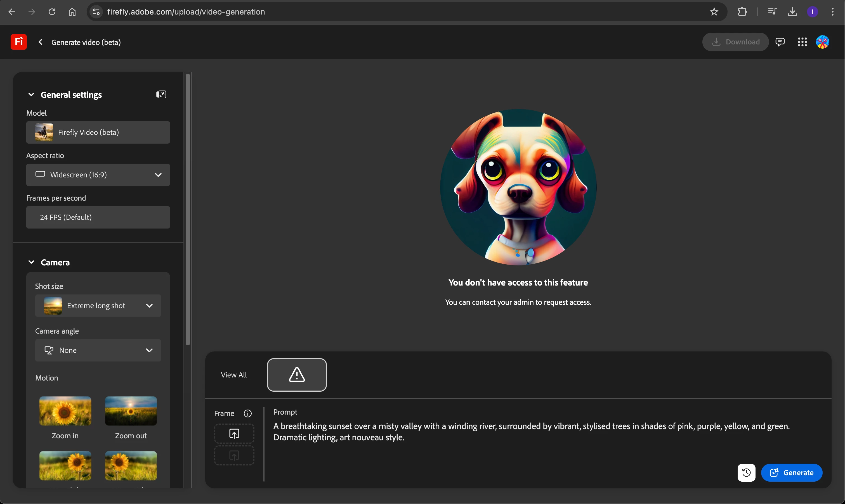
Task: Collapse the General settings section
Action: coord(31,94)
